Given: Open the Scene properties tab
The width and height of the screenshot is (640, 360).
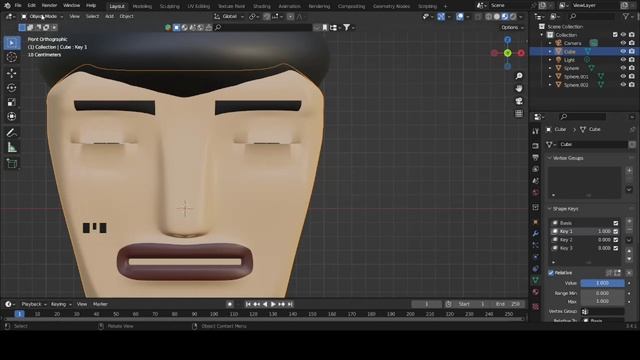Looking at the screenshot, I should pos(536,180).
